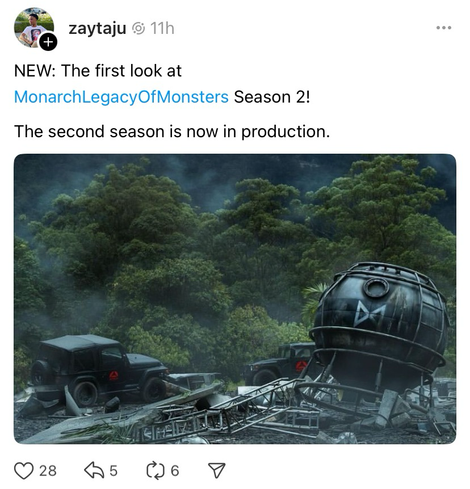Click the "NEW: The first look at" text
Viewport: 470px width, 489px height.
[x=98, y=71]
